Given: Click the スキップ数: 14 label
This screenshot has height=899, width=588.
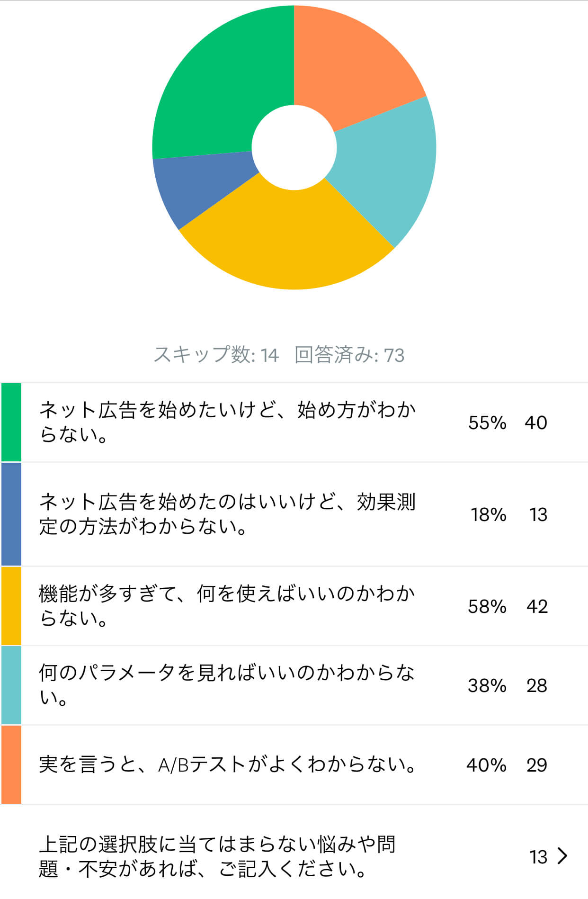Looking at the screenshot, I should point(216,355).
